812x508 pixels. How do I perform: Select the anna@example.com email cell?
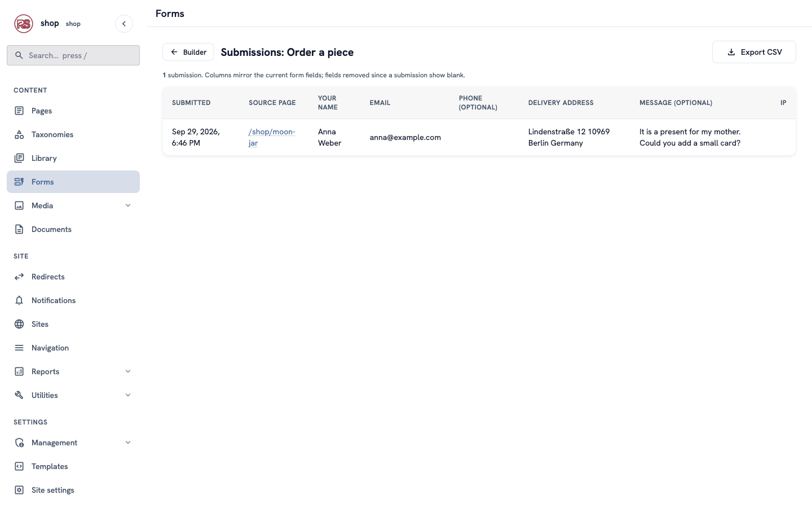(x=405, y=137)
